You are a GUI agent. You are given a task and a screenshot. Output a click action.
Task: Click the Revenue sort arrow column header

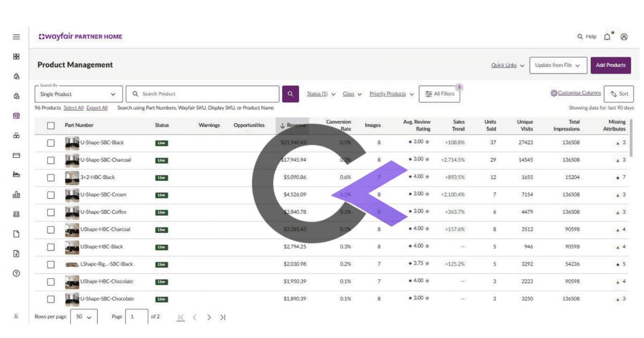click(x=292, y=126)
